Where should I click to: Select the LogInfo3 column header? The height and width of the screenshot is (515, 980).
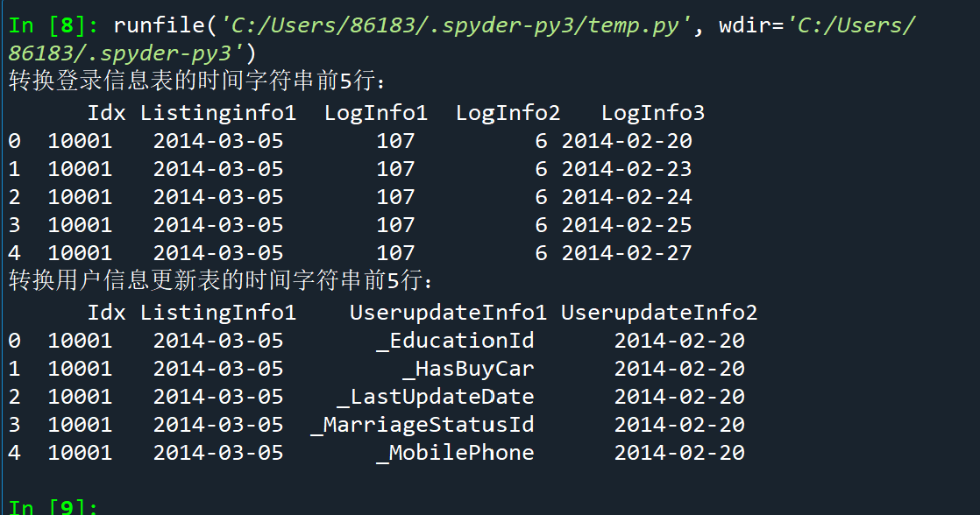point(652,113)
